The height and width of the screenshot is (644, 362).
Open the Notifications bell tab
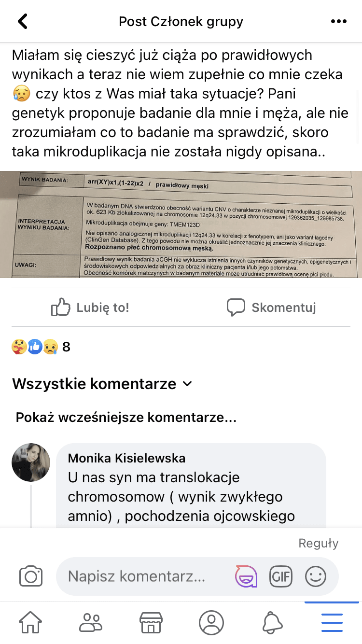[272, 623]
